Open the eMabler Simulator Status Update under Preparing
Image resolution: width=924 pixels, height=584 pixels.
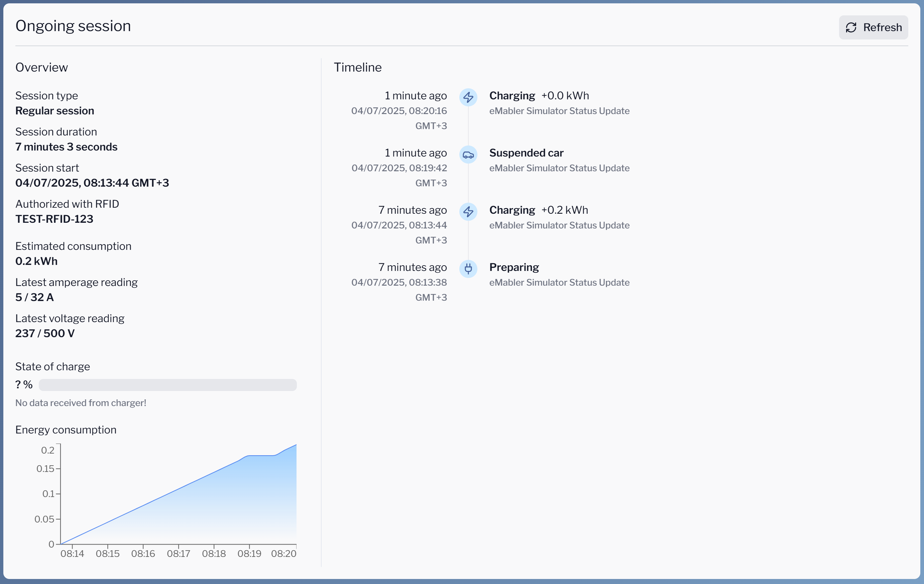click(x=559, y=282)
